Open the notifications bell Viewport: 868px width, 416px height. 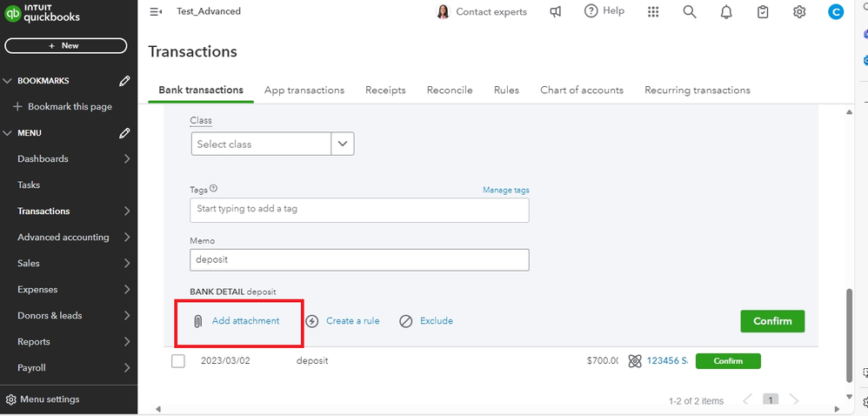[726, 11]
